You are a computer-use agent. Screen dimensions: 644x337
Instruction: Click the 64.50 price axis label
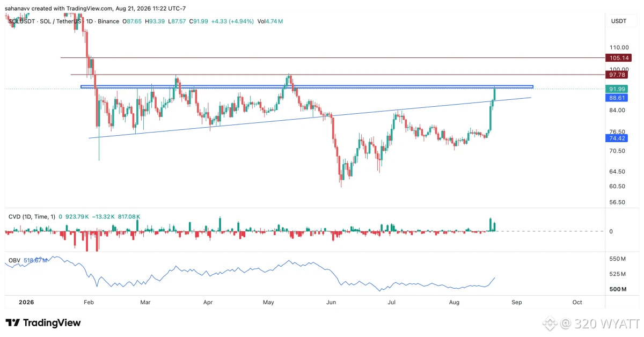tap(618, 171)
